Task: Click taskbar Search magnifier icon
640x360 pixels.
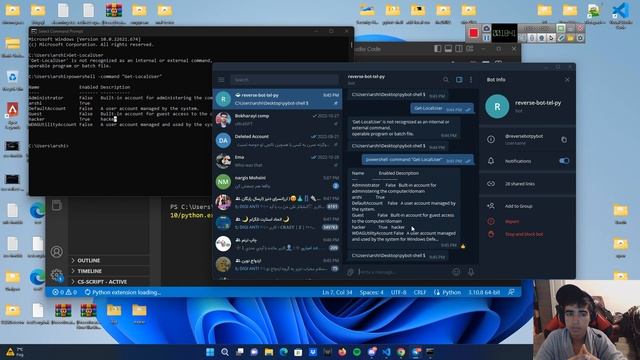Action: point(224,352)
